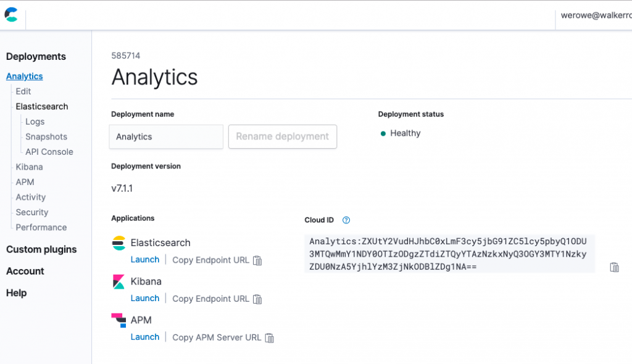Copy the Elasticsearch endpoint URL clipboard icon
Viewport: 632px width, 364px height.
pos(257,260)
